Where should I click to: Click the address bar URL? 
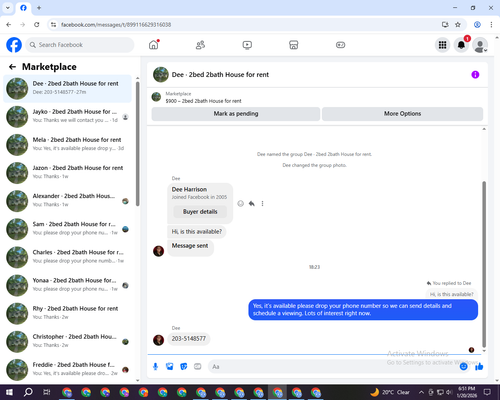(116, 25)
